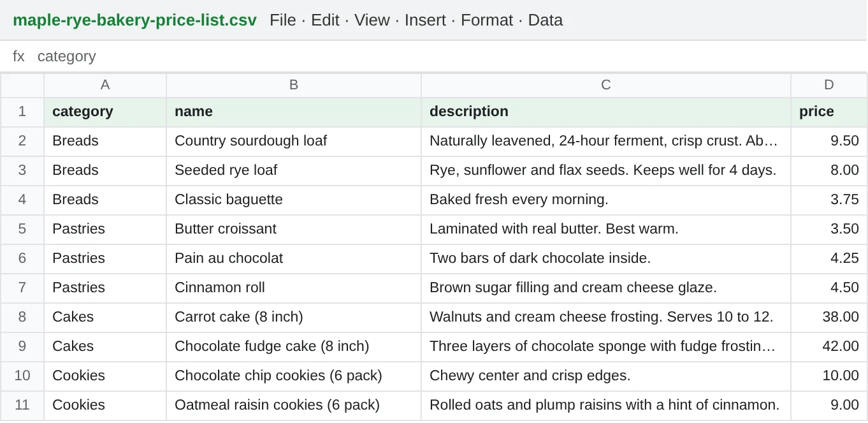Select the price cell 38.00
The width and height of the screenshot is (868, 423).
coord(829,317)
